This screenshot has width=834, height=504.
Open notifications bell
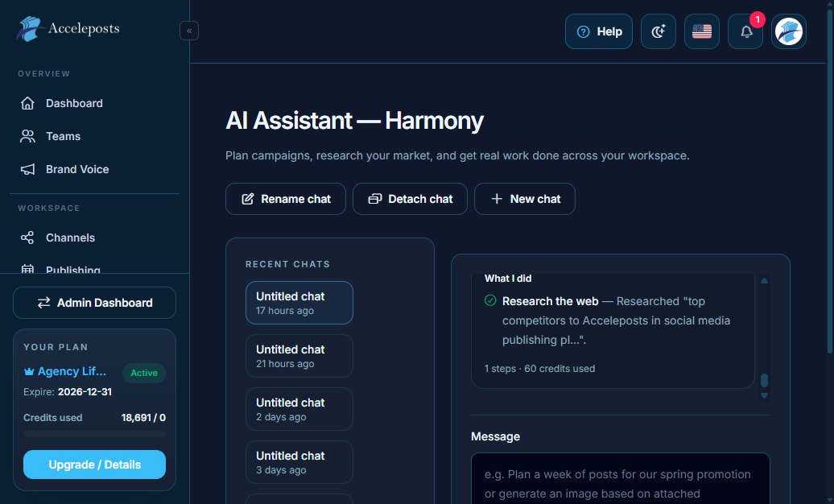click(x=745, y=32)
